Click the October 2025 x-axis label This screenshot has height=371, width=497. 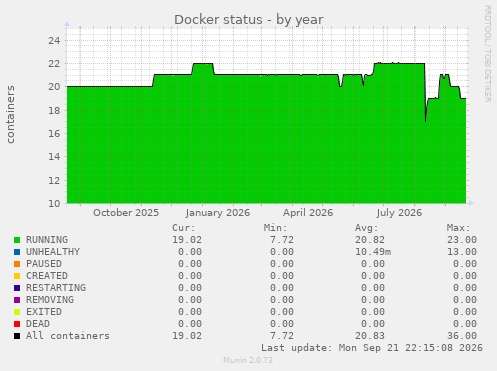(x=126, y=213)
